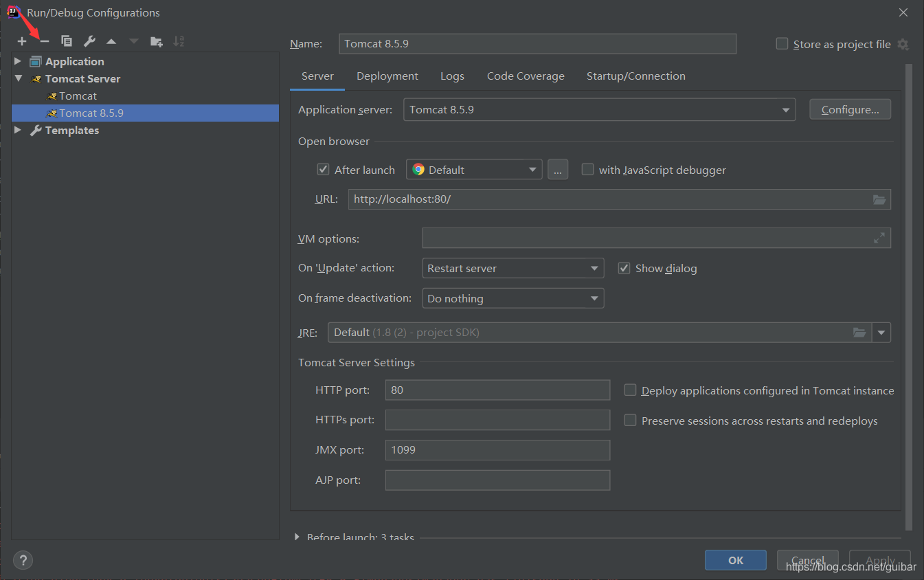924x580 pixels.
Task: Select the Tomcat Server group row
Action: point(146,78)
